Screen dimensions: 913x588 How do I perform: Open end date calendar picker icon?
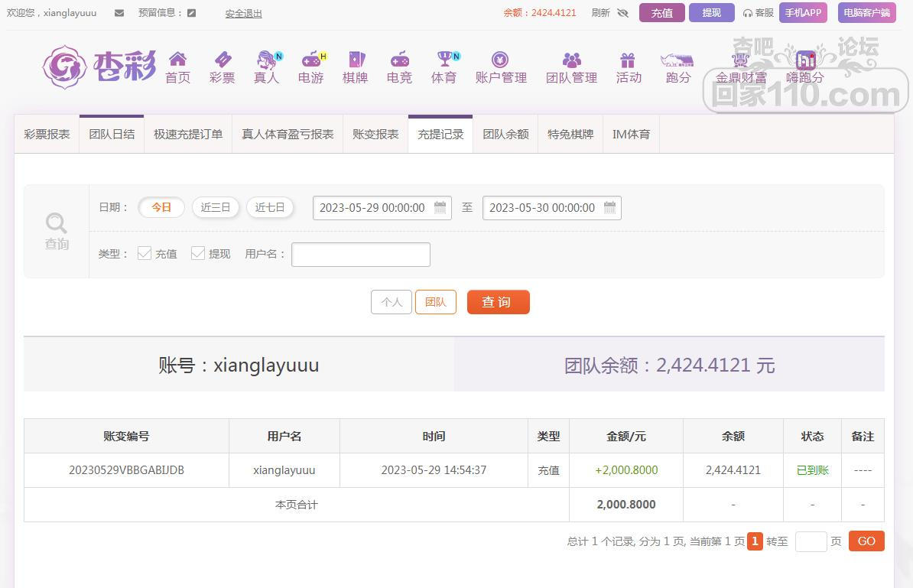pyautogui.click(x=609, y=207)
